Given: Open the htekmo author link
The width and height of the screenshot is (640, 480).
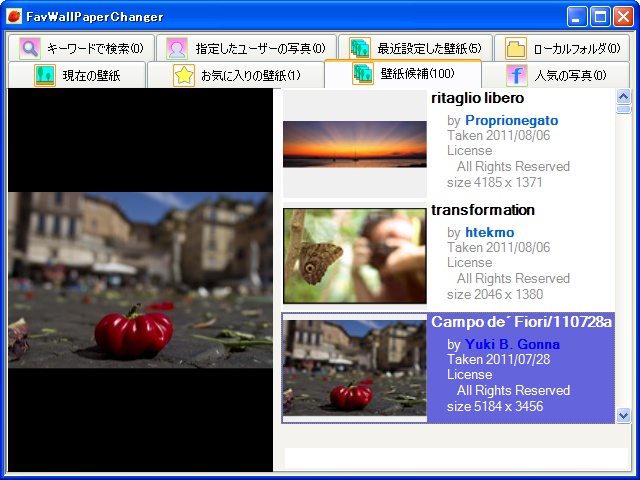Looking at the screenshot, I should (x=489, y=232).
